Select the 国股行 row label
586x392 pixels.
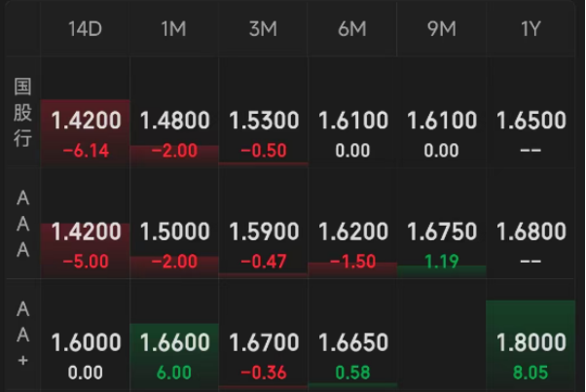pos(22,112)
